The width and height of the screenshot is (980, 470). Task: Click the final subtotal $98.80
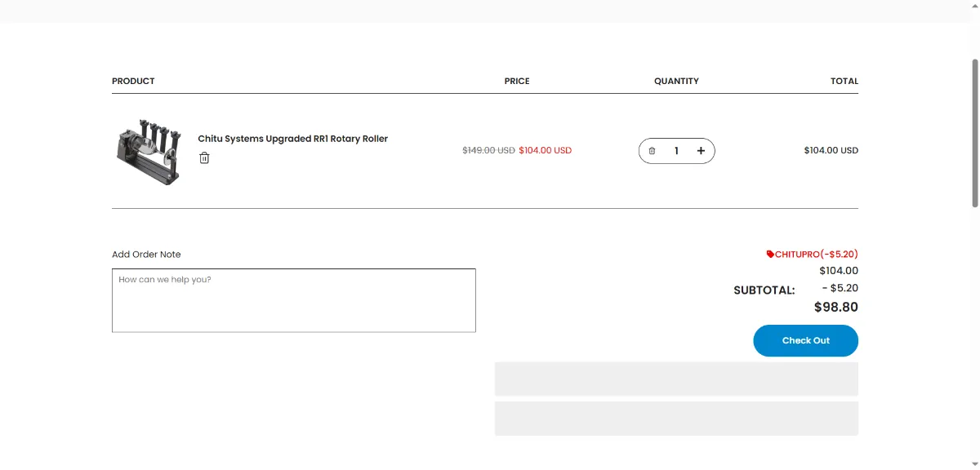tap(835, 308)
